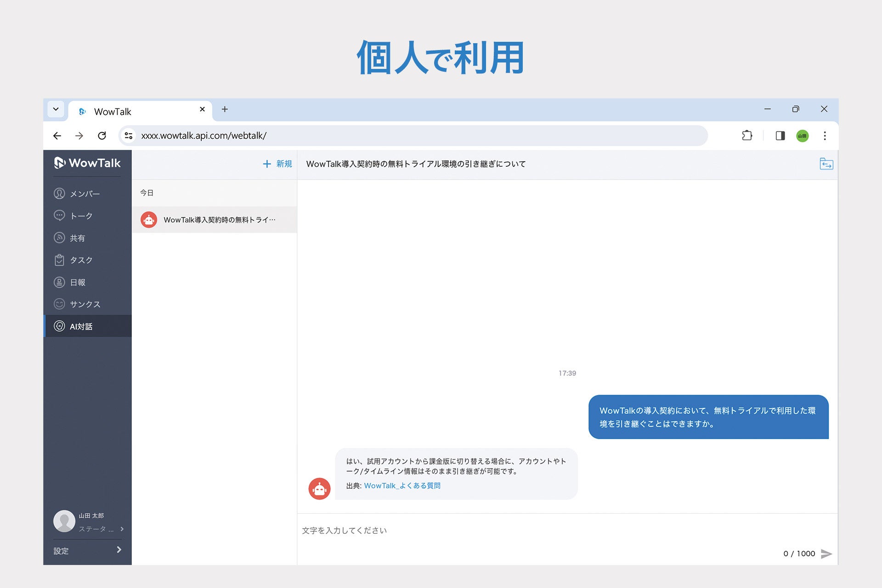Open the サンクス thanks section
Viewport: 882px width, 588px height.
point(85,304)
